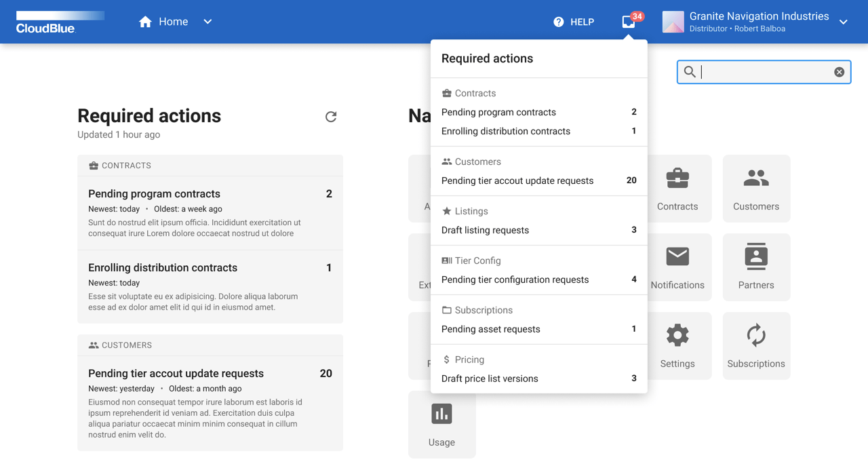Select the Subscriptions module icon
Image resolution: width=868 pixels, height=462 pixels.
click(755, 335)
